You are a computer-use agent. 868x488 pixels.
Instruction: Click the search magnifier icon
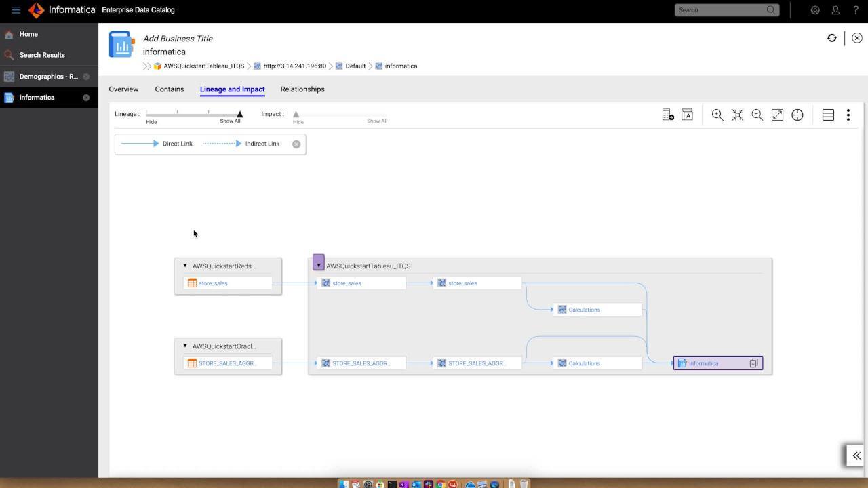pos(771,9)
